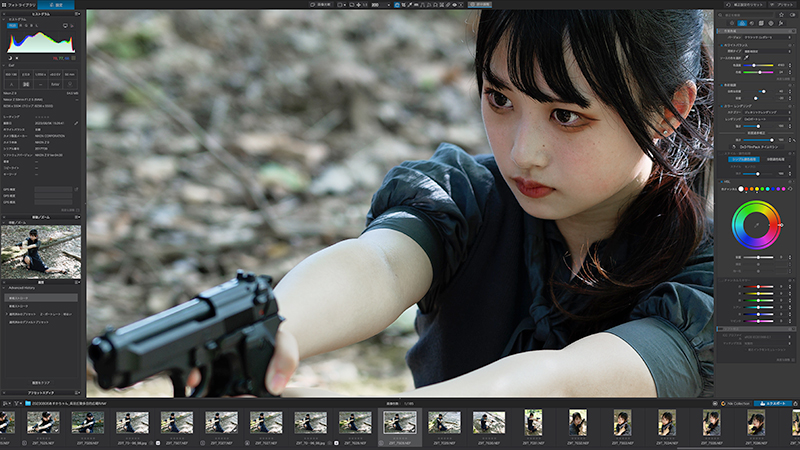Switch to the フォトライブラリ tab
800x450 pixels.
click(x=21, y=5)
